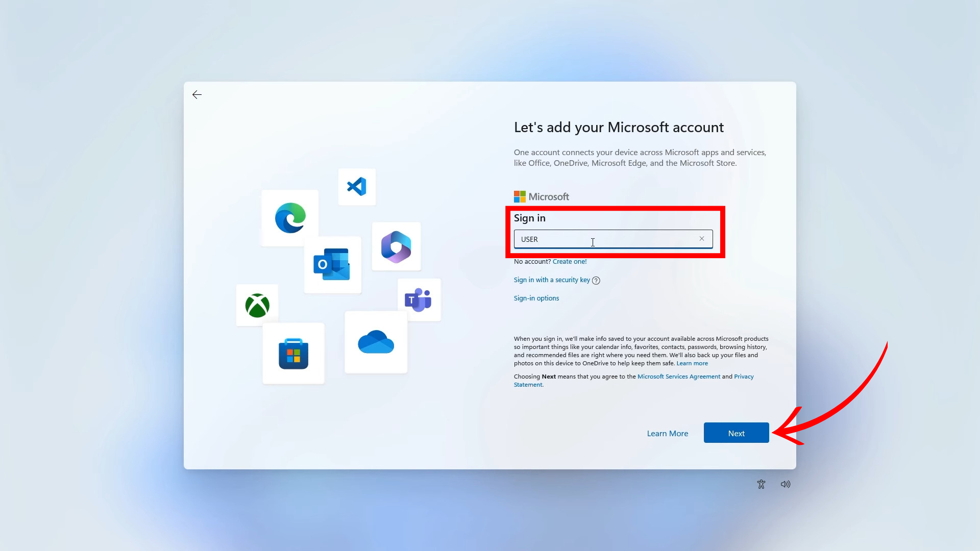The image size is (980, 551).
Task: Click the Microsoft Edge icon
Action: (290, 218)
